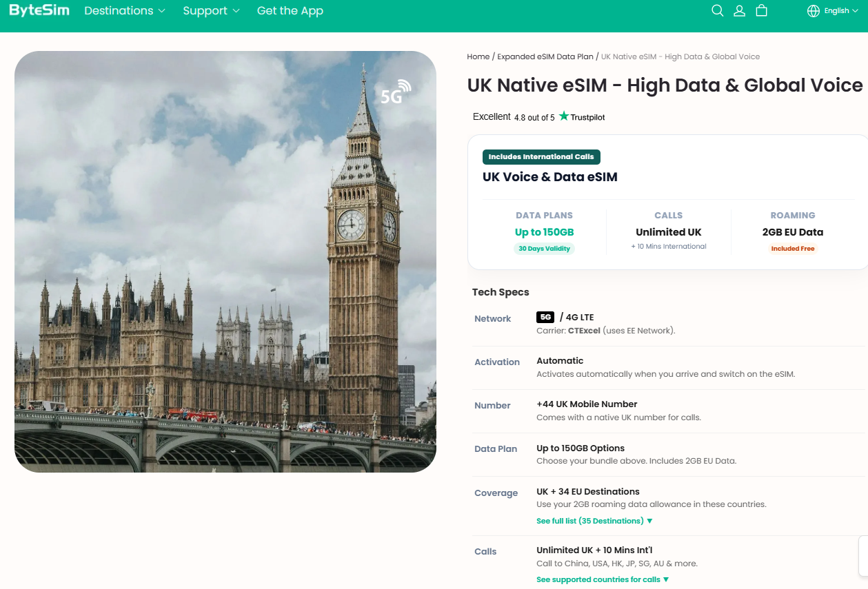Click the Carrier: CTExcel line
The width and height of the screenshot is (868, 589).
(606, 331)
